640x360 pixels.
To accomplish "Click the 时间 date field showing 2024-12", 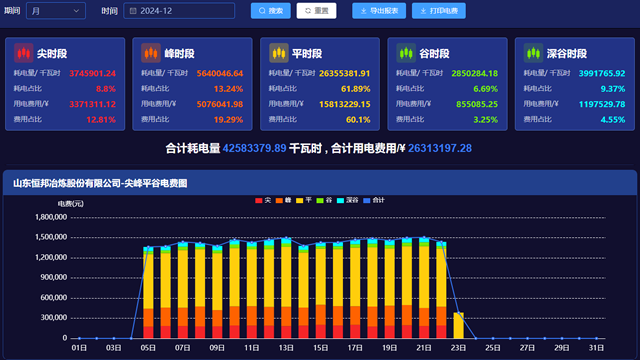I will (179, 11).
